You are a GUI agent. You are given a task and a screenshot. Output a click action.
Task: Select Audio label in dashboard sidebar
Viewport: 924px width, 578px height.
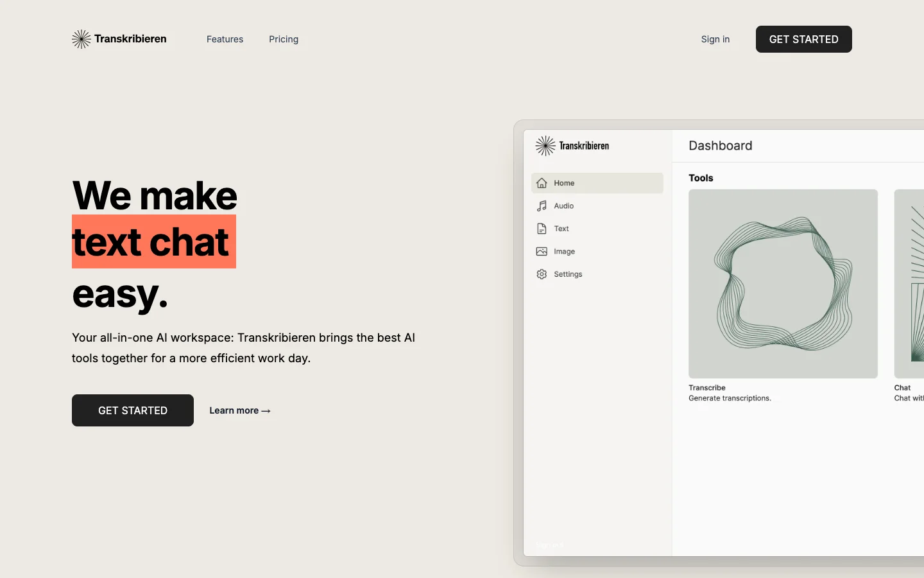tap(564, 206)
